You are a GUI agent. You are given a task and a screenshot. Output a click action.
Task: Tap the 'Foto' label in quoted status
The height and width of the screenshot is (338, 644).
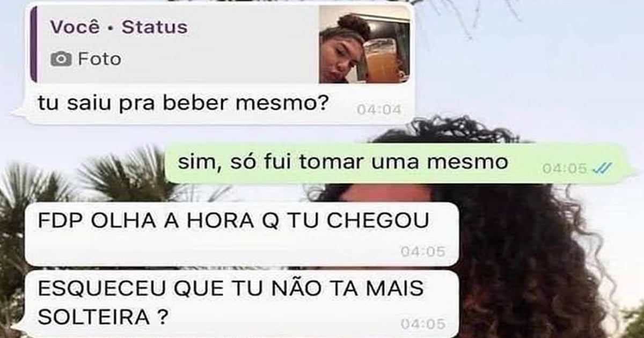tap(99, 59)
